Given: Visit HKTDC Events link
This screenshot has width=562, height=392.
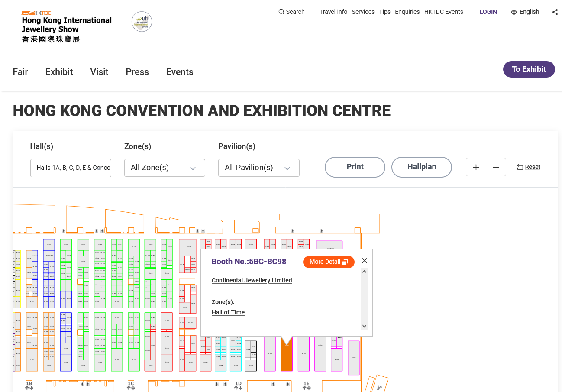Looking at the screenshot, I should click(443, 12).
